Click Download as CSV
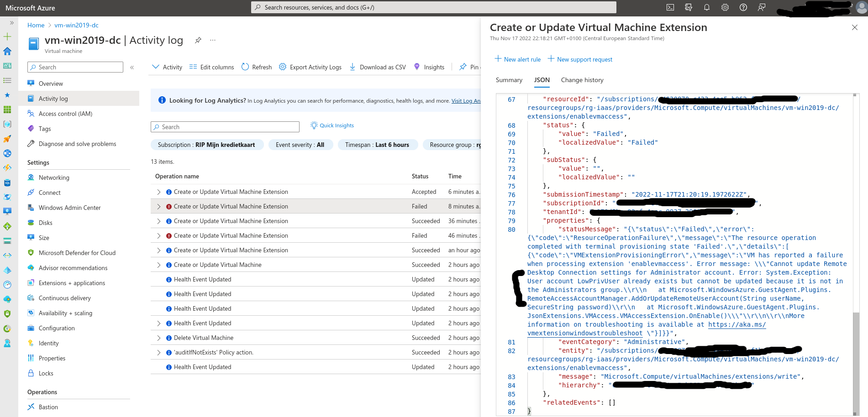 coord(378,67)
